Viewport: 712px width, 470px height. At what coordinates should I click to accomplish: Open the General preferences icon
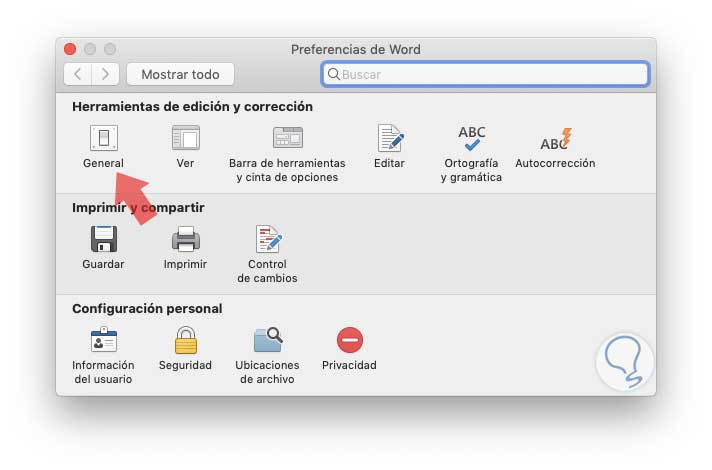(x=104, y=138)
